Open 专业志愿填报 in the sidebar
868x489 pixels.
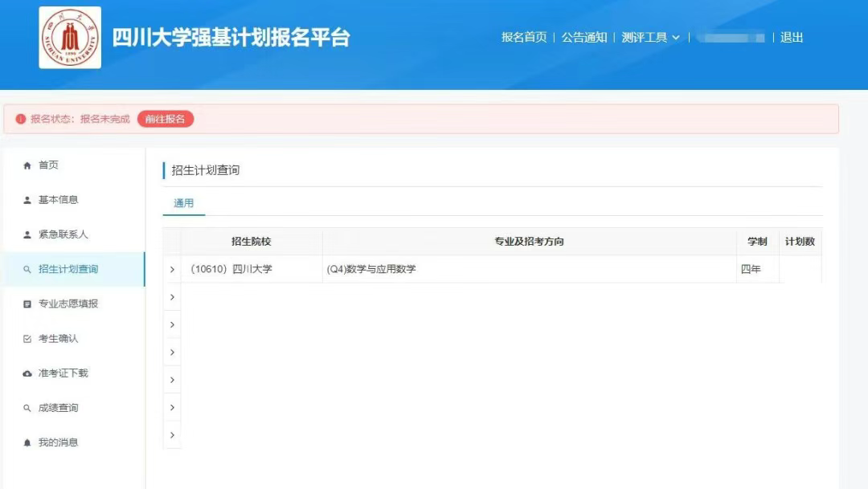coord(74,304)
